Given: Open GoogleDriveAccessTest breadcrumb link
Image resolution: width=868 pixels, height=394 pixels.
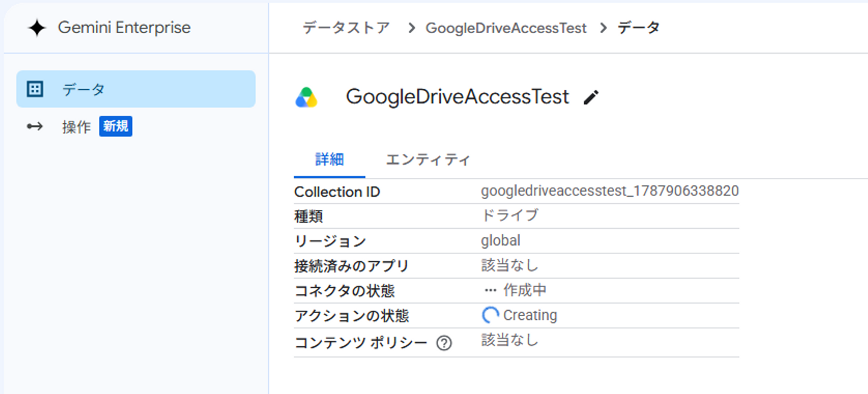Looking at the screenshot, I should point(506,28).
